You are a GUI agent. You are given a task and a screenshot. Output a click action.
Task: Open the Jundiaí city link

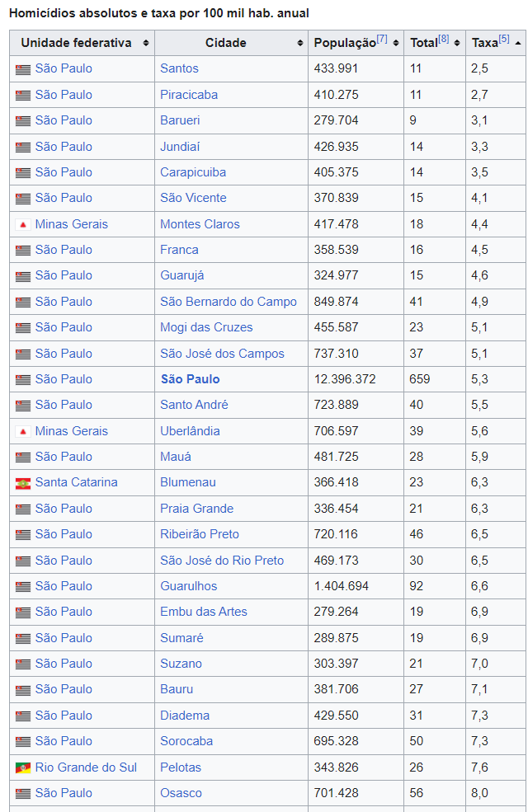(x=180, y=147)
